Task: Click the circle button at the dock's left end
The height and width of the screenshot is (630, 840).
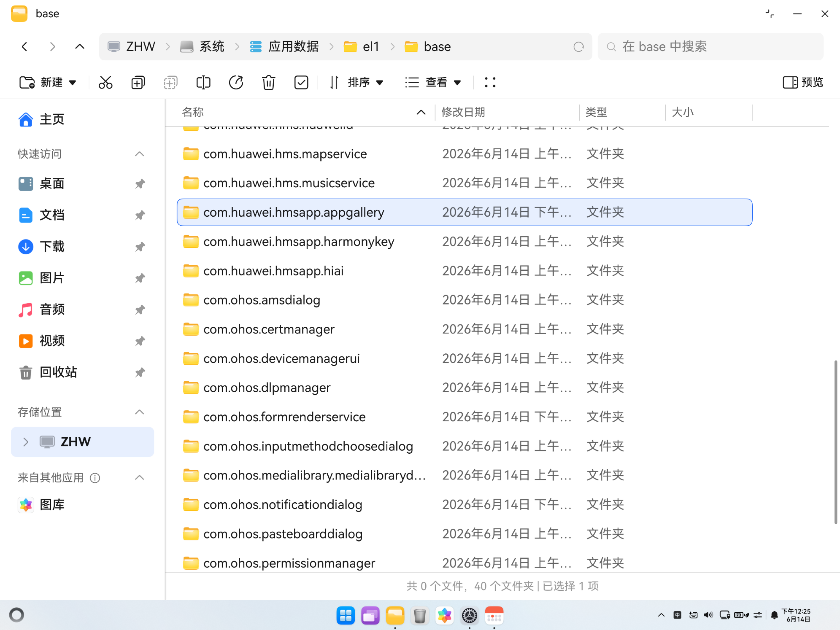Action: pos(17,615)
